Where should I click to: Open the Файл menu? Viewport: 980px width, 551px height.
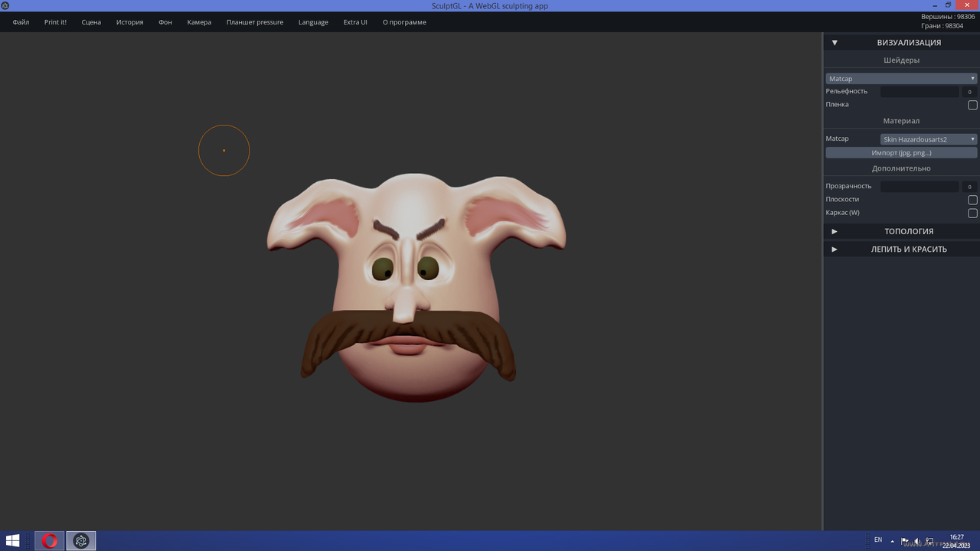point(21,22)
